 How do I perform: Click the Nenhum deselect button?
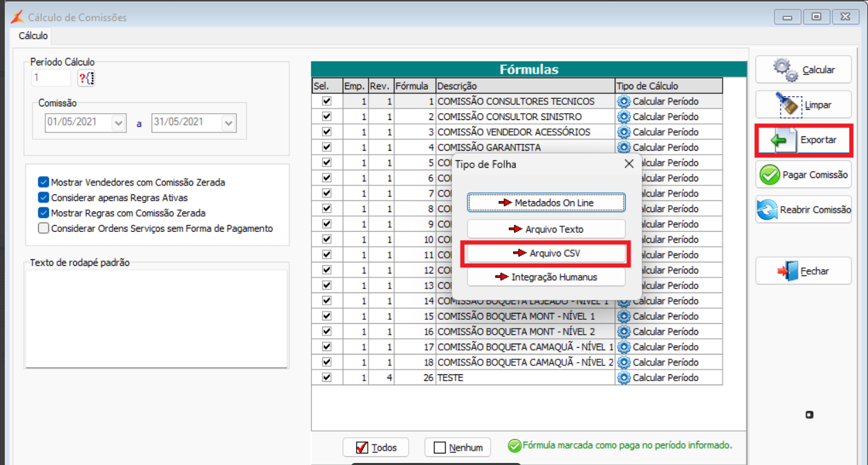click(x=459, y=447)
